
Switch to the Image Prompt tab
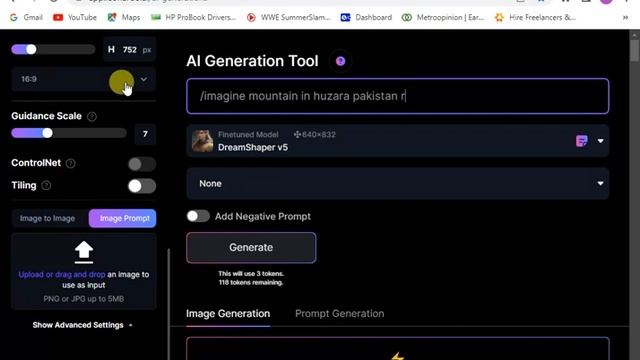tap(122, 218)
